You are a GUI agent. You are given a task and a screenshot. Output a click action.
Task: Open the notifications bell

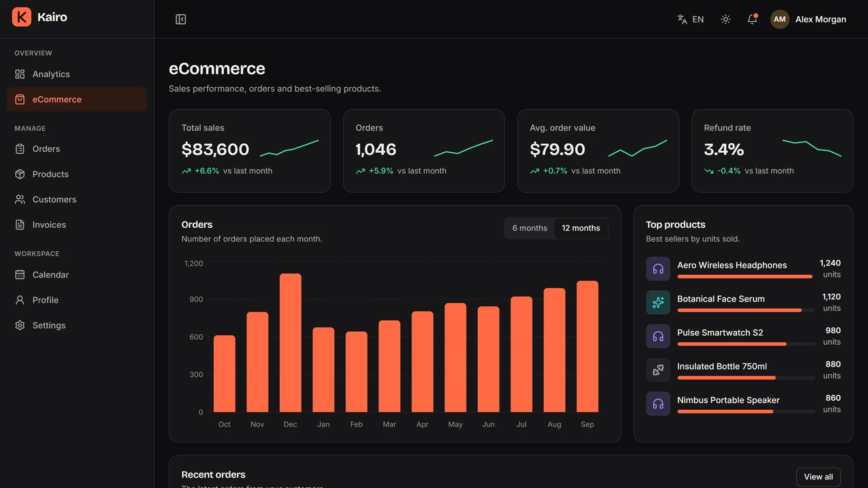[x=752, y=19]
